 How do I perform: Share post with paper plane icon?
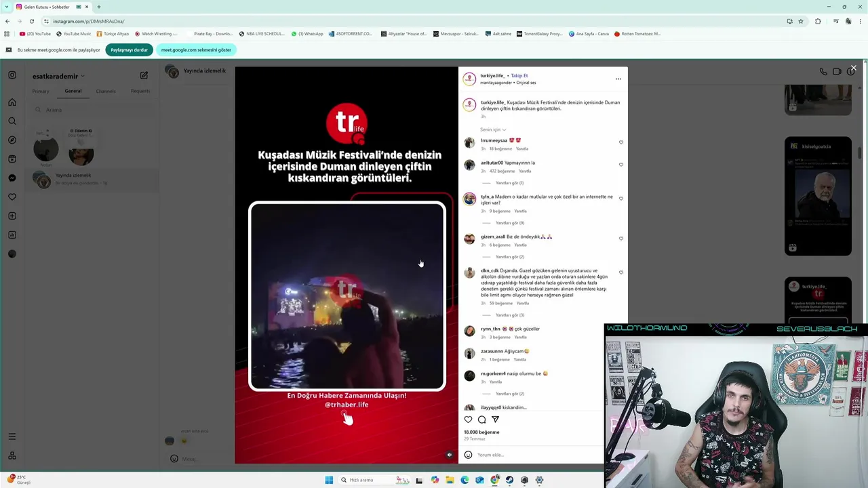[495, 420]
